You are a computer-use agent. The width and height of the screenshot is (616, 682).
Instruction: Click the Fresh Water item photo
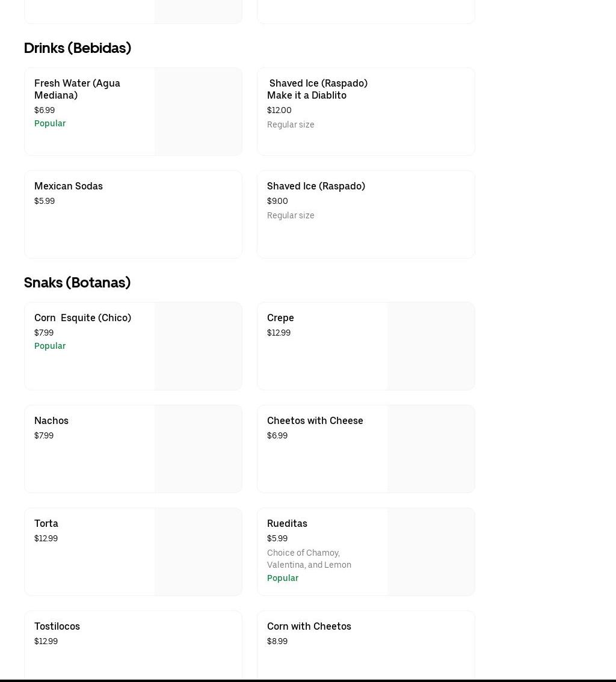click(198, 112)
